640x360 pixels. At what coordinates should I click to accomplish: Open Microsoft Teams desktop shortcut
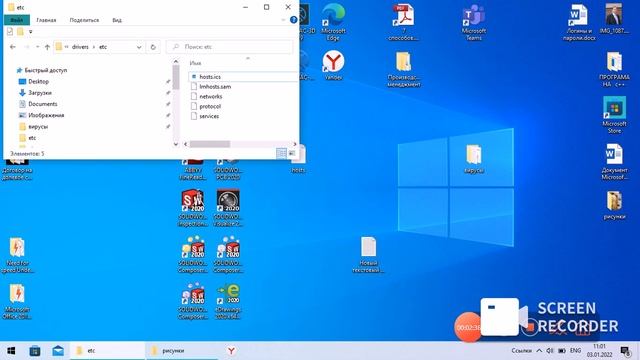click(x=473, y=22)
